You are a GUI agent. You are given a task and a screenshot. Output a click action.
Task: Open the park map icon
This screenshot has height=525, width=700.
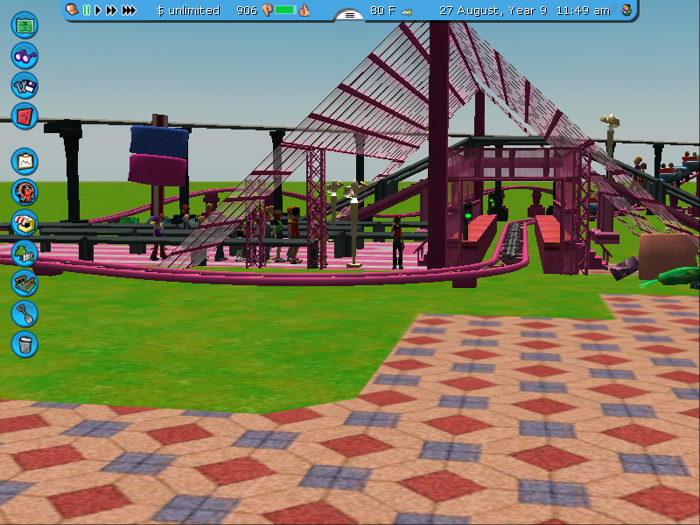point(25,25)
